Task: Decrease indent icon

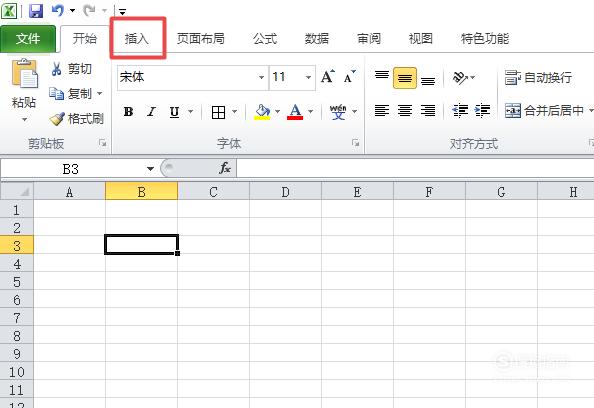Action: tap(460, 111)
